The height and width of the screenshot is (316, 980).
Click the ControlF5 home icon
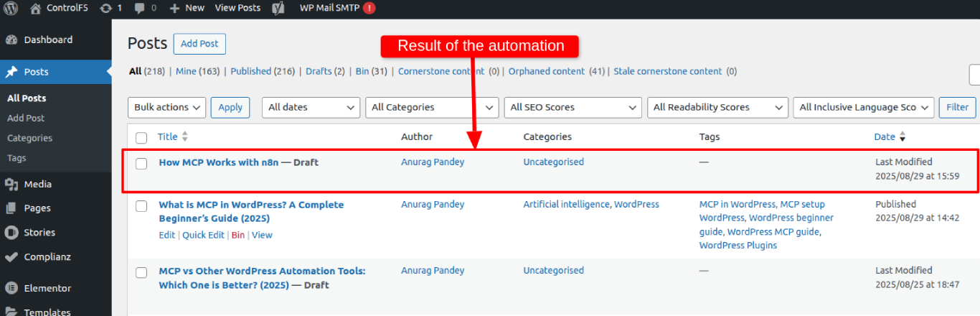tap(35, 8)
